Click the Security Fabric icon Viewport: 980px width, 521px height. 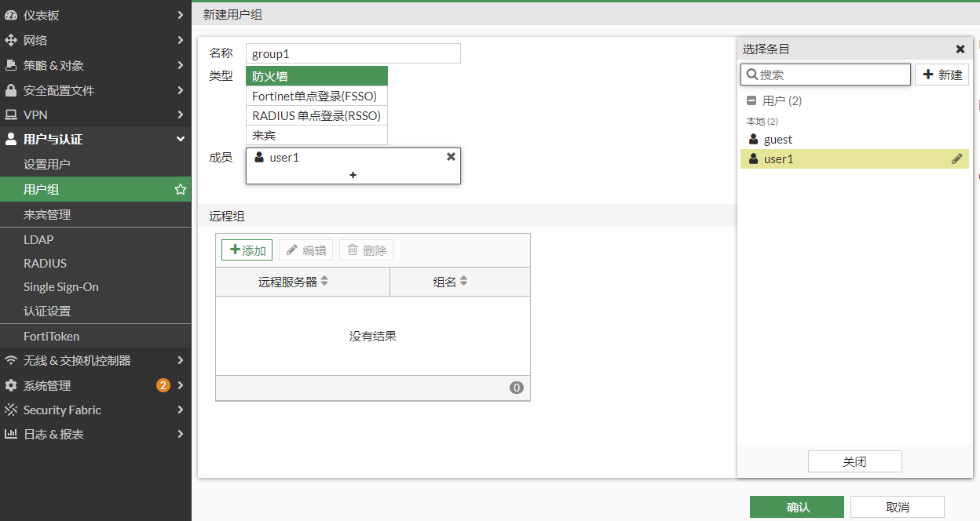tap(11, 410)
